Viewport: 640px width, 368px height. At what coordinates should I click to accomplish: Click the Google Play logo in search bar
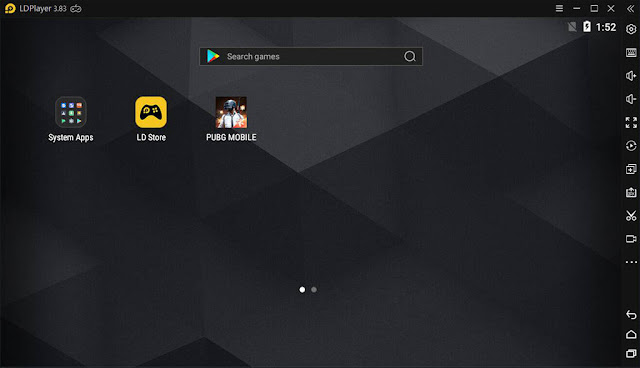point(213,56)
